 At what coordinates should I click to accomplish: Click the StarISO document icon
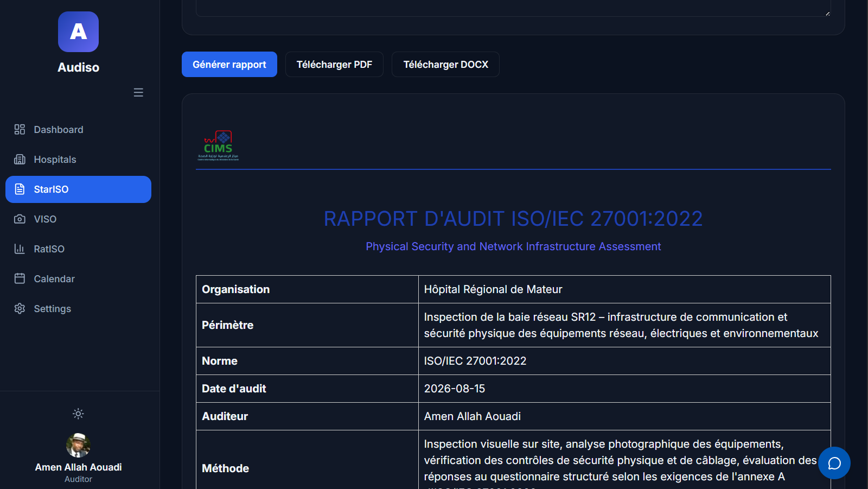tap(20, 189)
